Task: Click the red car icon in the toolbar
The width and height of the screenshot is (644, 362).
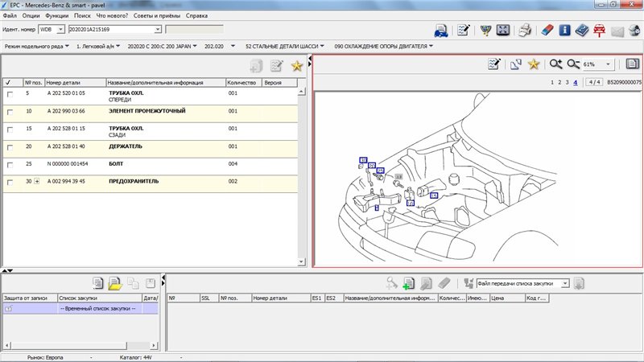Action: point(600,31)
